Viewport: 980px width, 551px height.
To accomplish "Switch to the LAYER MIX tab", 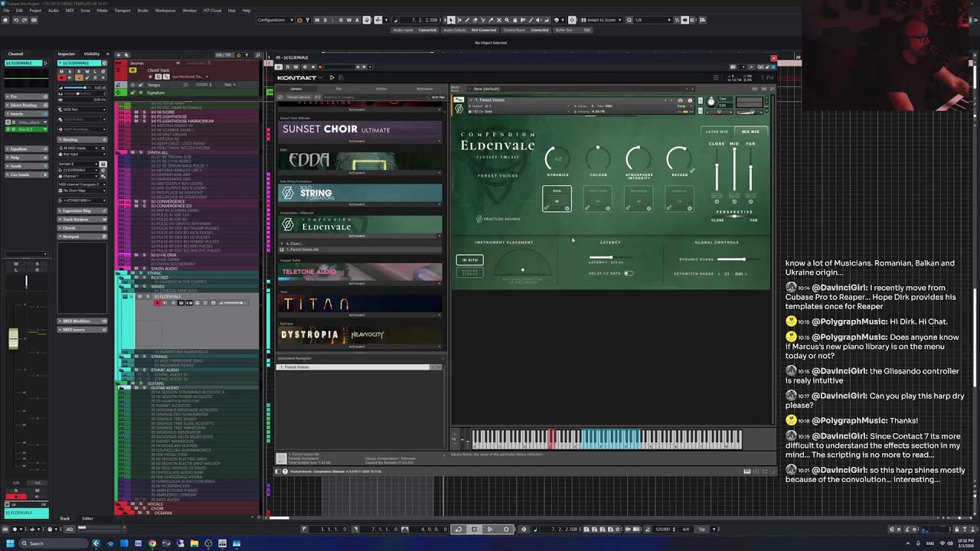I will (717, 132).
